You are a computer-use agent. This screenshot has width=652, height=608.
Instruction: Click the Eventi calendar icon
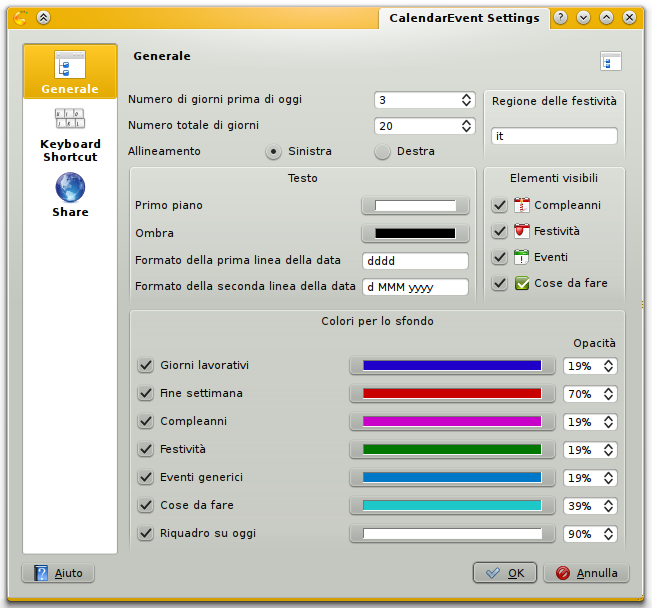522,257
